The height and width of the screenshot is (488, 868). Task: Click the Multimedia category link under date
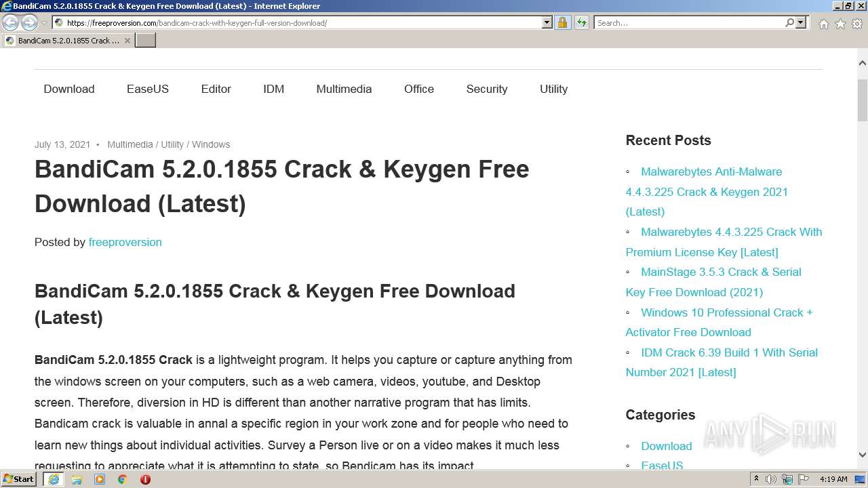(x=130, y=144)
